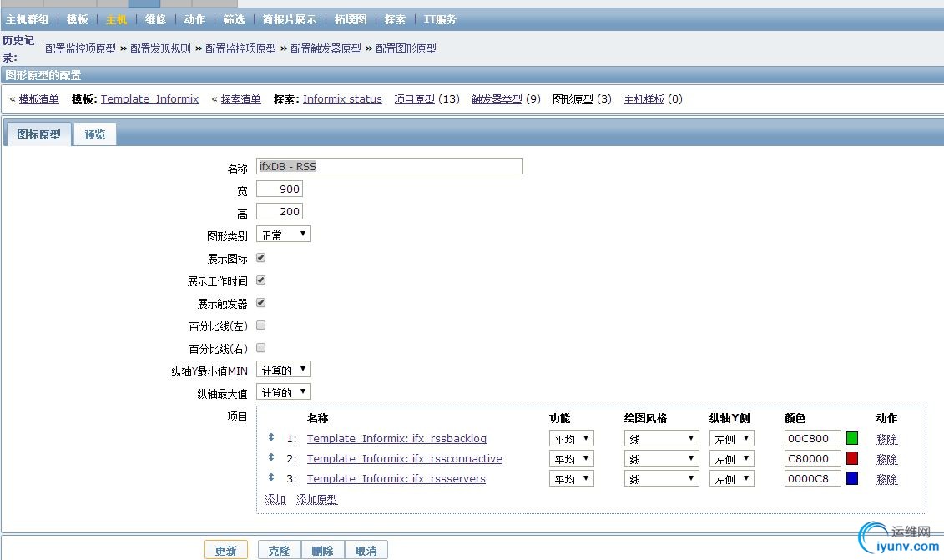Click the 更新 button

coord(225,550)
